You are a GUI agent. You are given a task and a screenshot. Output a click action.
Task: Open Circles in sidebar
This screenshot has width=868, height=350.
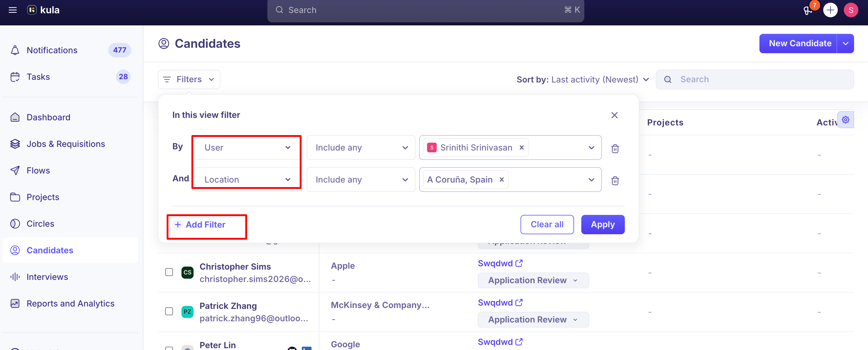(x=70, y=224)
